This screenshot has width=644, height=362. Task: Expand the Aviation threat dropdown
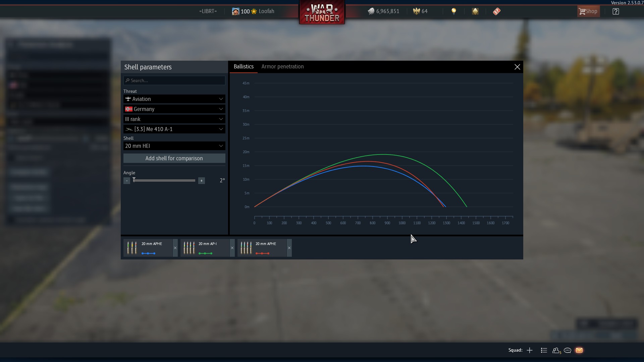point(174,99)
